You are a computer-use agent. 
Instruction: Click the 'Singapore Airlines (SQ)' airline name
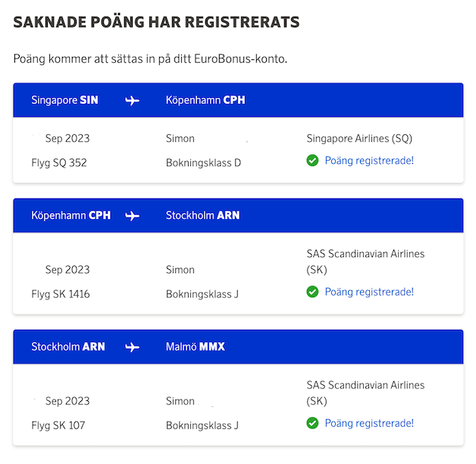click(359, 139)
